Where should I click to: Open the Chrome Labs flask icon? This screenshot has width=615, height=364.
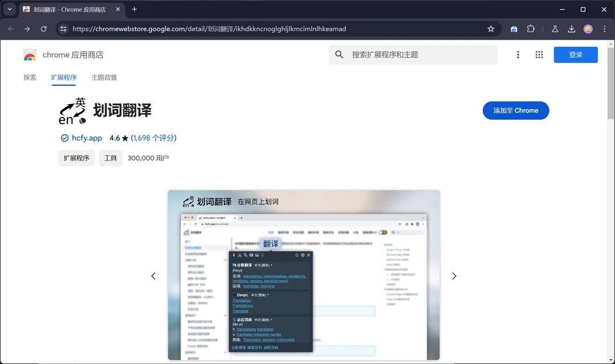[555, 28]
